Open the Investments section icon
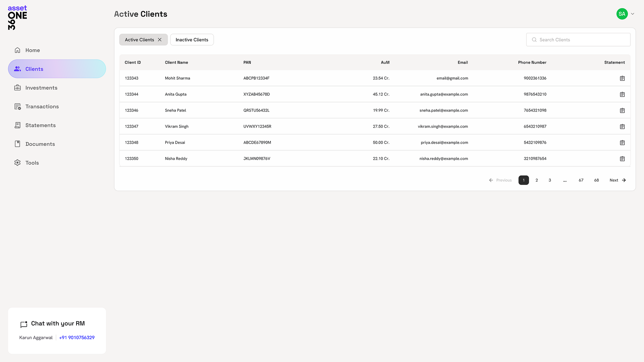The width and height of the screenshot is (644, 362). 17,88
